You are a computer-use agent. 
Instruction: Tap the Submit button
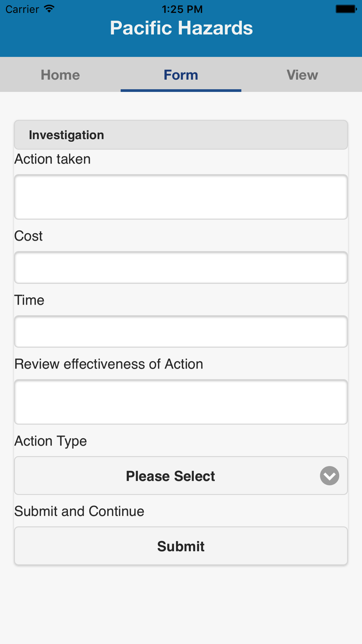pos(181,546)
